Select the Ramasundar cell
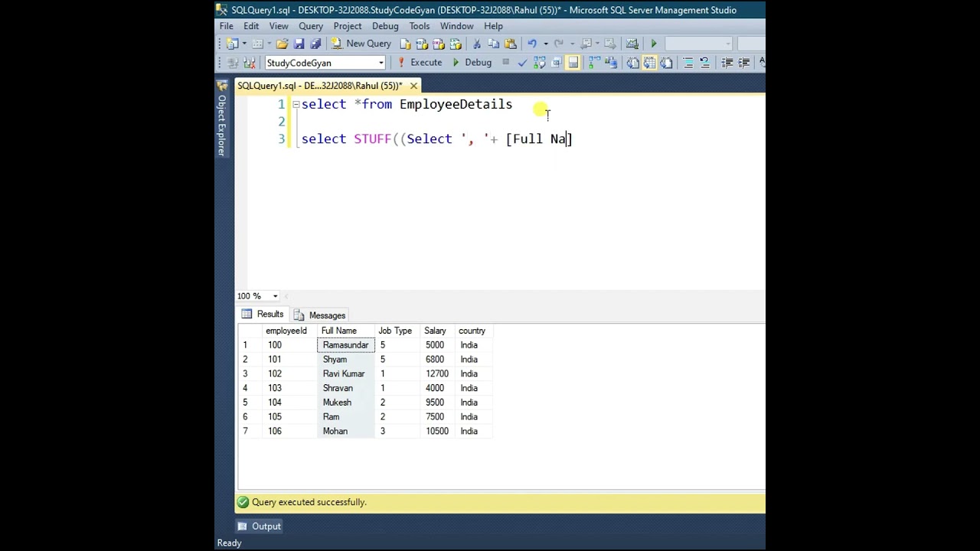 pyautogui.click(x=346, y=345)
